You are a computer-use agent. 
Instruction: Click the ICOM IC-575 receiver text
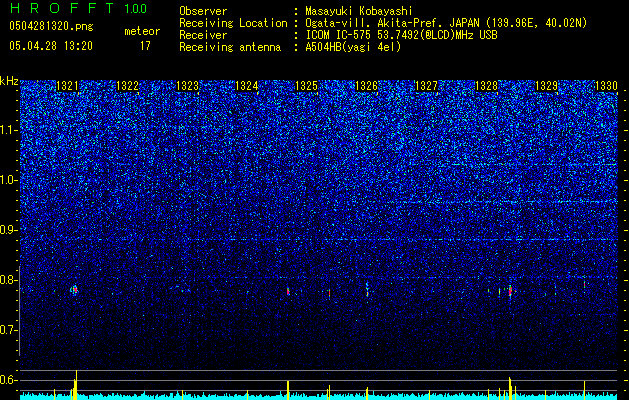401,35
